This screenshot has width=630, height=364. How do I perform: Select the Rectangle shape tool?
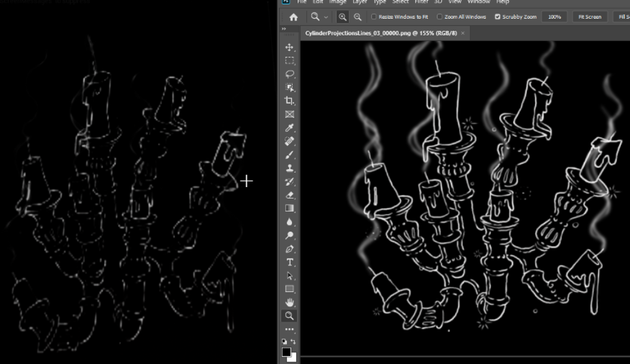coord(290,289)
